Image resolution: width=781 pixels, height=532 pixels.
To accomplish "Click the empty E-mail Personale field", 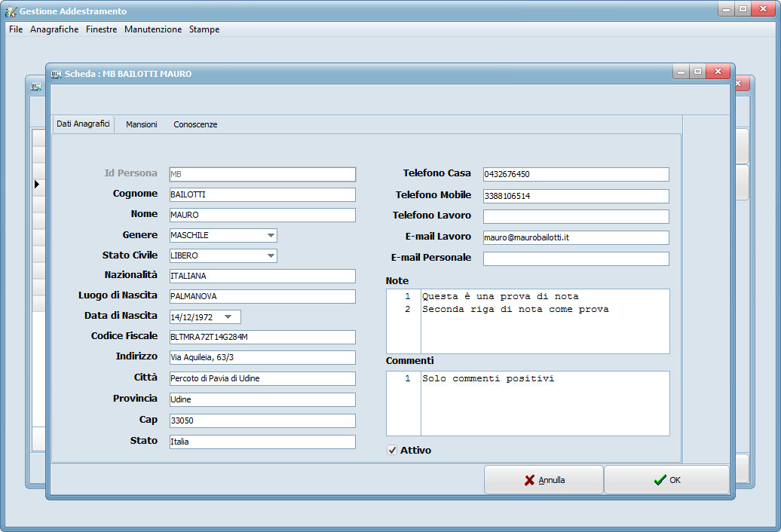I will 576,258.
